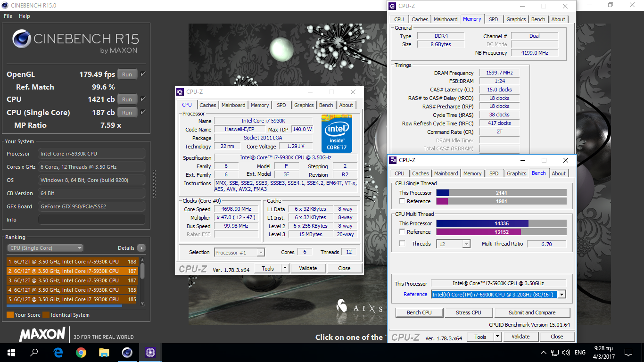
Task: Toggle the CPU test checkmark
Action: point(143,99)
